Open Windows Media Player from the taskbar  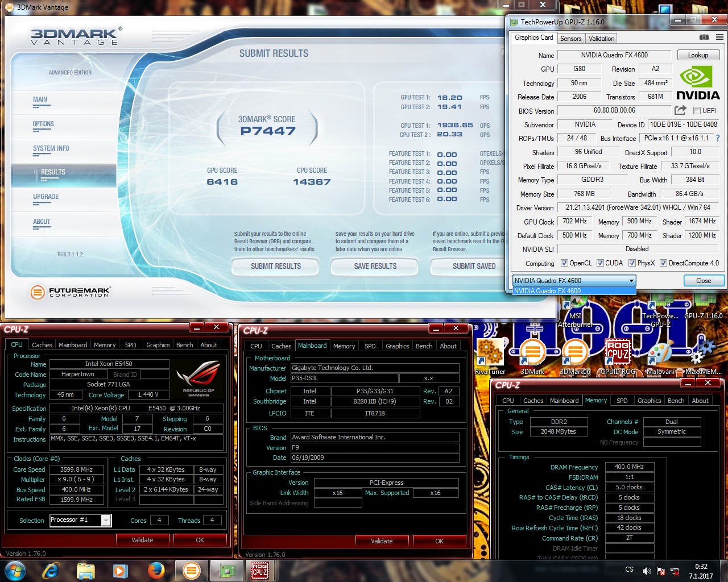(x=120, y=570)
